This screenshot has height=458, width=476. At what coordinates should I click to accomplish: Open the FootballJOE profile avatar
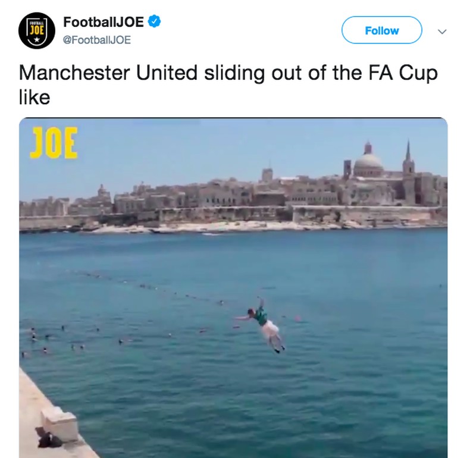[x=37, y=31]
